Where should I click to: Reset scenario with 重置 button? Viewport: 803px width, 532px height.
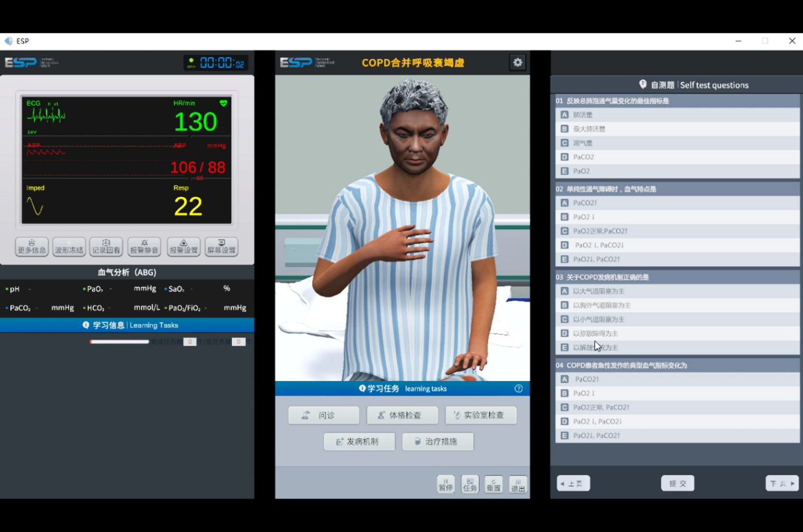point(493,484)
